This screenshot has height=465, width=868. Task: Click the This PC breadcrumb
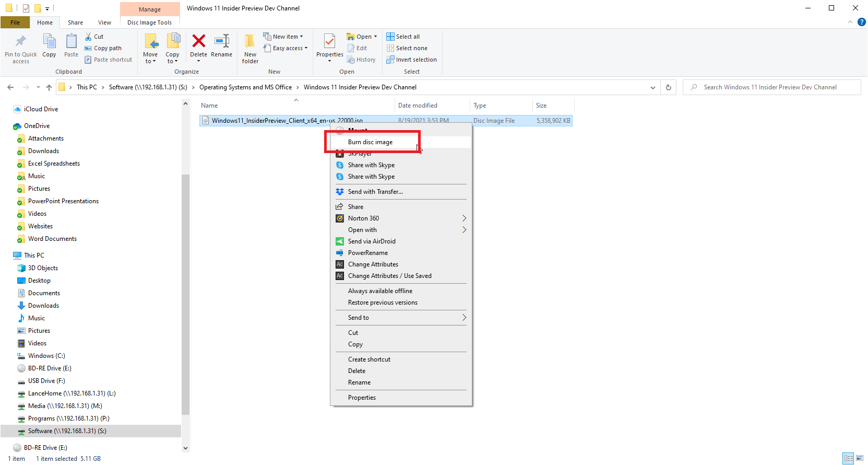[87, 87]
